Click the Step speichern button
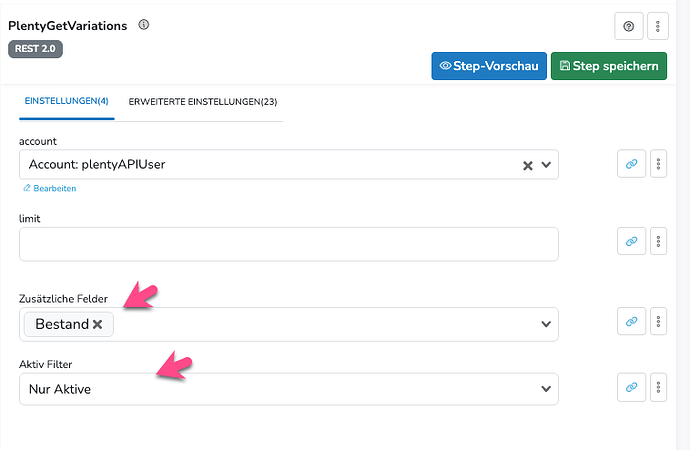Image resolution: width=690 pixels, height=450 pixels. pyautogui.click(x=609, y=67)
